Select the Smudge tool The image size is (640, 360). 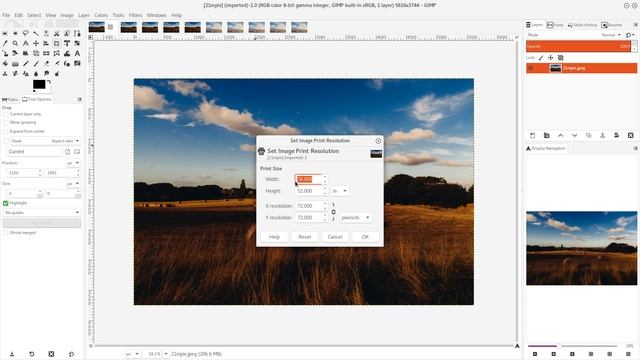click(46, 73)
